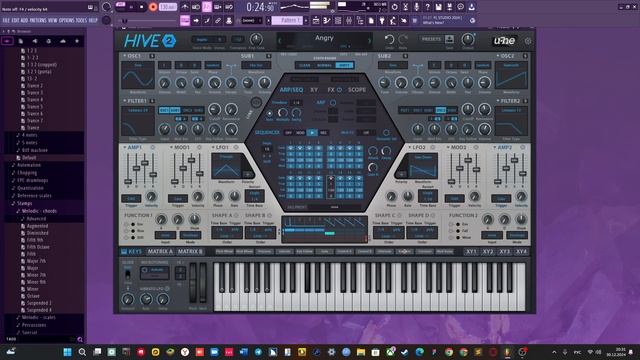This screenshot has height=360, width=640.
Task: Open FL Studio pattern selector Pattern 1
Action: 287,20
